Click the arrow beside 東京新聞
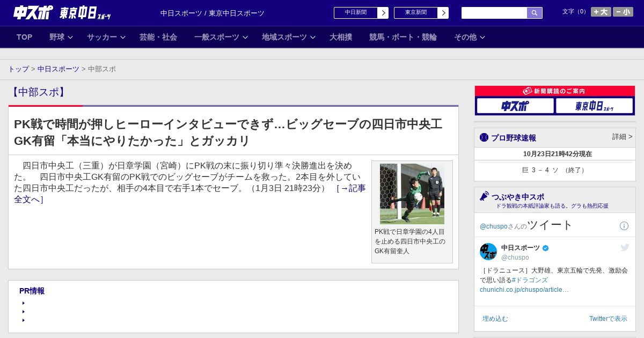 click(443, 13)
